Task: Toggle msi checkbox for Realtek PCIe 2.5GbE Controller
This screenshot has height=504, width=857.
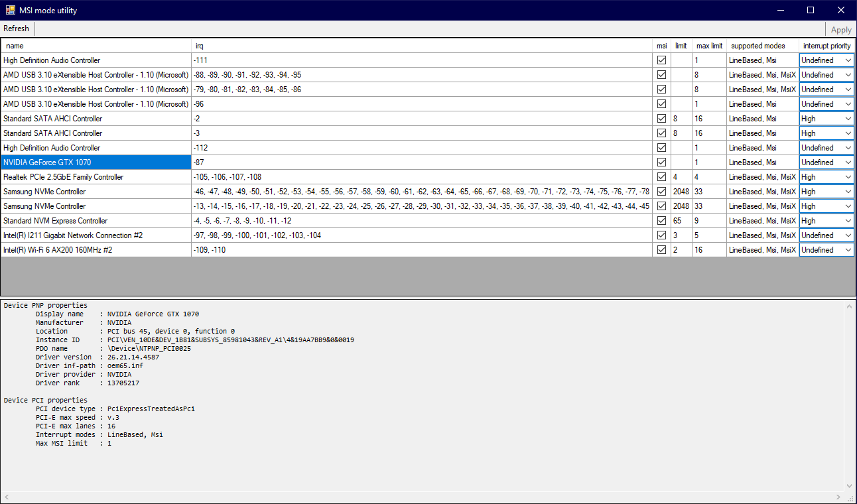Action: (x=661, y=177)
